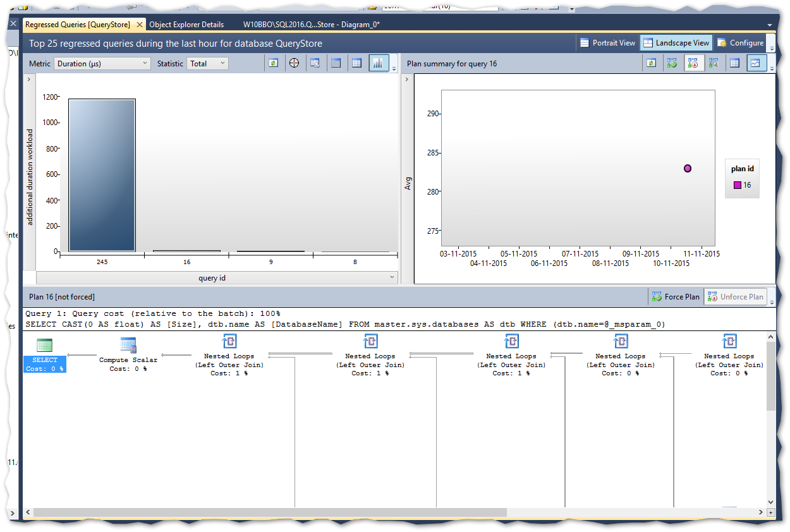Show regressed queries in bar chart format
Screen dimensions: 790x532
click(x=379, y=63)
